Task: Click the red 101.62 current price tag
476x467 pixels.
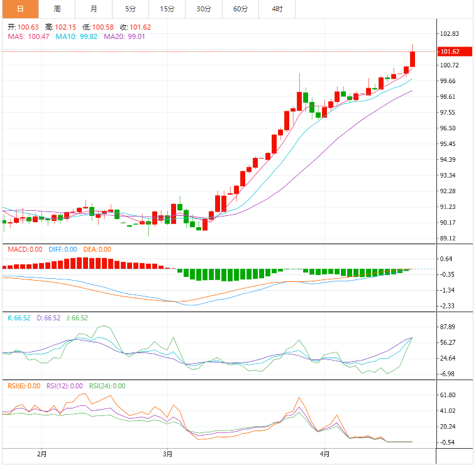Action: click(x=450, y=52)
